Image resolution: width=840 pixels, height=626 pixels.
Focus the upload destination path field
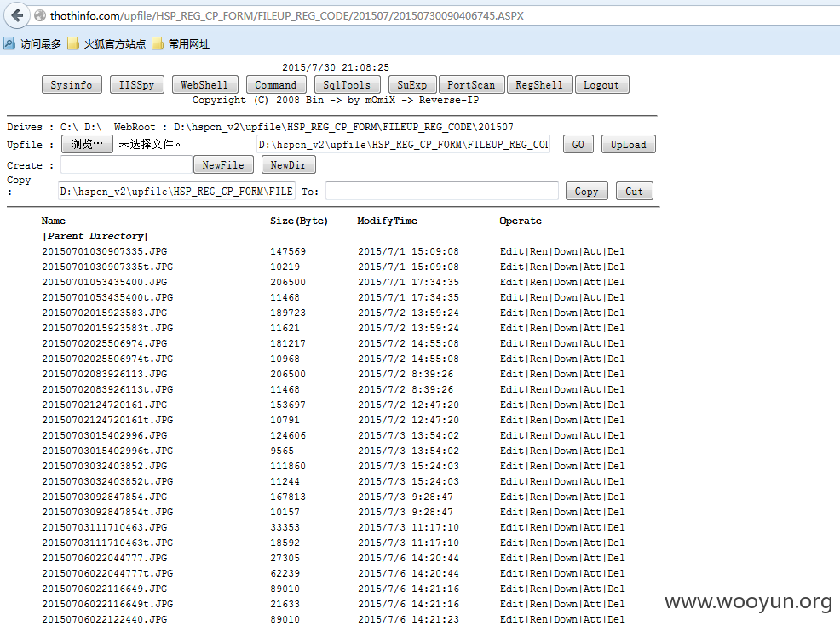pyautogui.click(x=404, y=145)
